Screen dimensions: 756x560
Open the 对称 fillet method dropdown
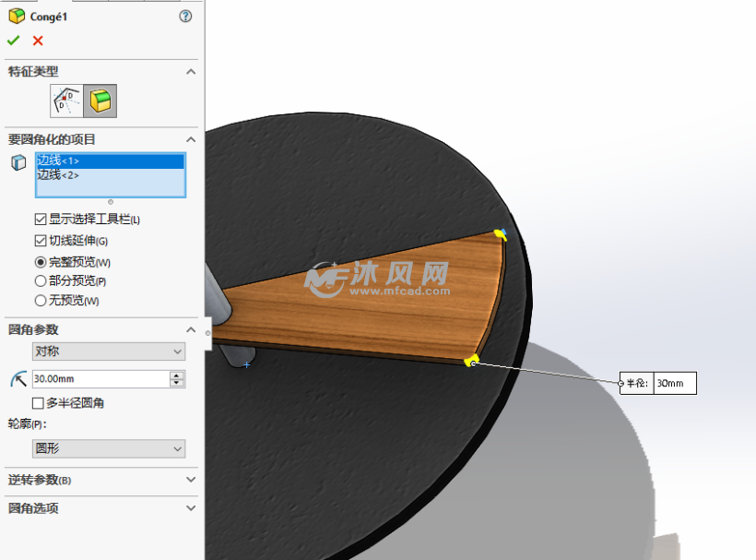[109, 351]
